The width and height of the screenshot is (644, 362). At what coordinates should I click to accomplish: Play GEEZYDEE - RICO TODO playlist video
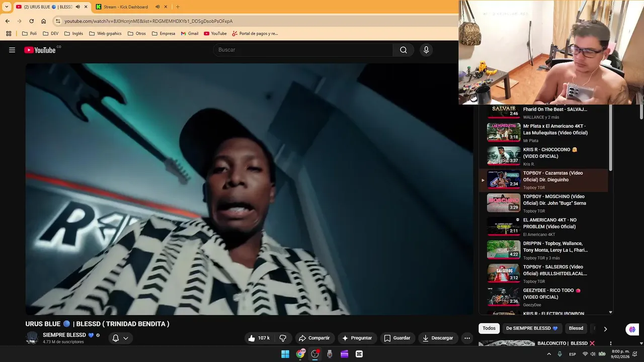click(x=543, y=297)
